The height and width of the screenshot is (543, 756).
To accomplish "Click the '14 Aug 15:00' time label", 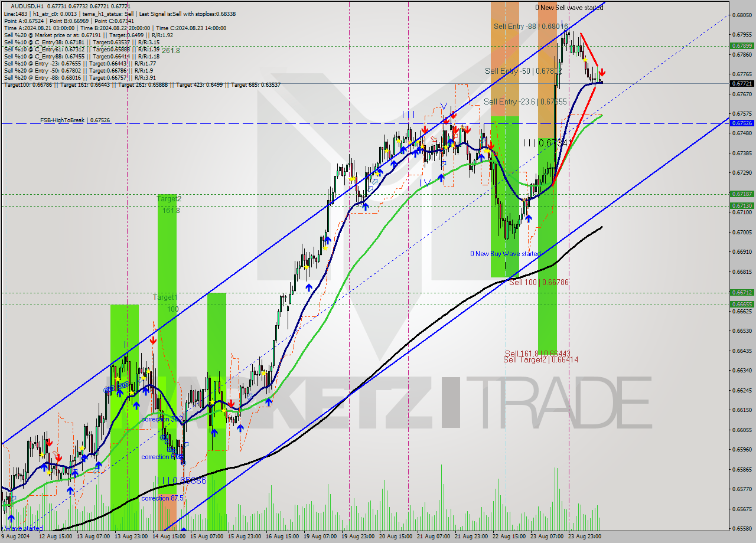I will click(x=170, y=537).
